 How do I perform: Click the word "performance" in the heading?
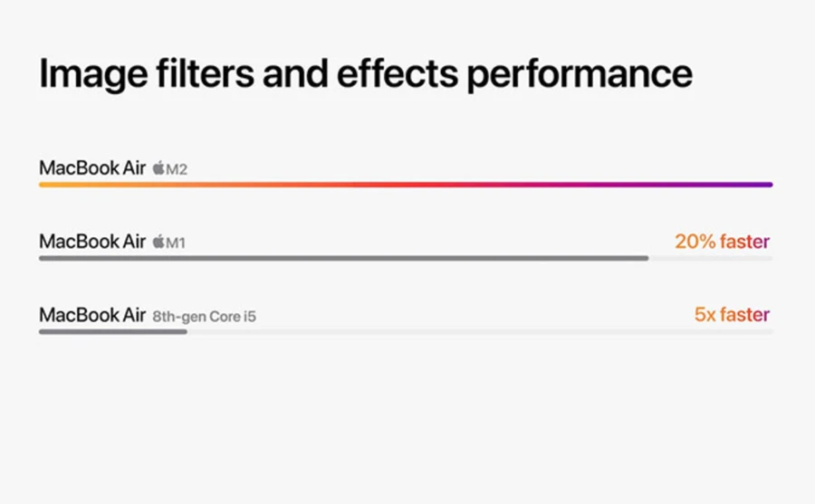pos(580,75)
